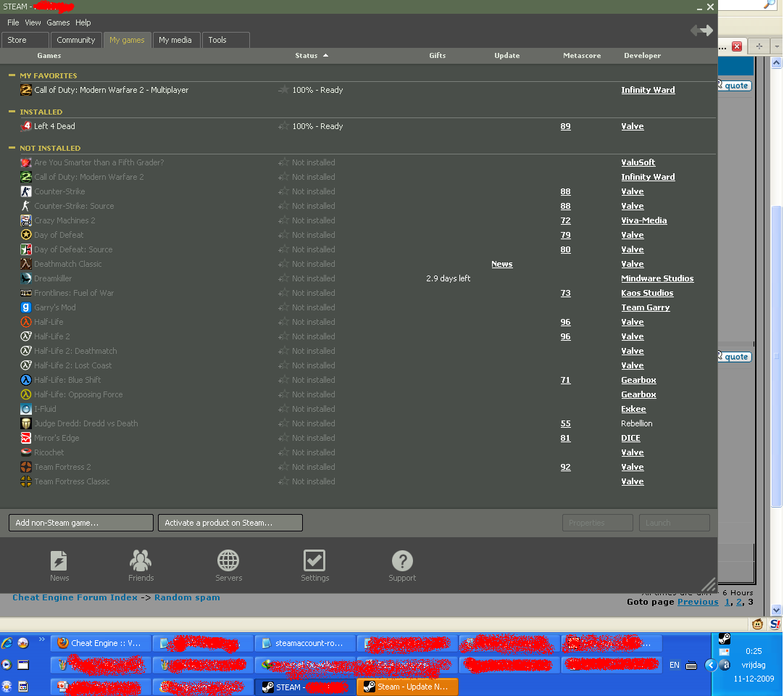The image size is (784, 696).
Task: Click the Steam - Update N... taskbar button
Action: tap(407, 687)
